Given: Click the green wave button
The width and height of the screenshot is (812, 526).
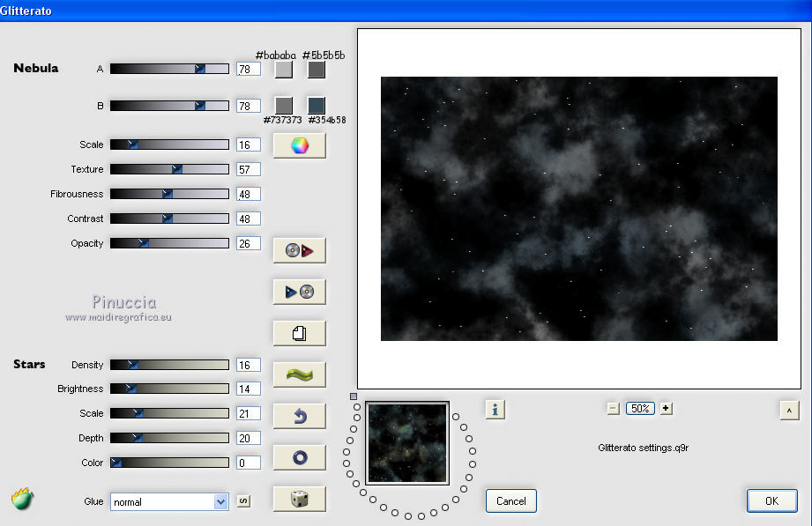Looking at the screenshot, I should [300, 374].
